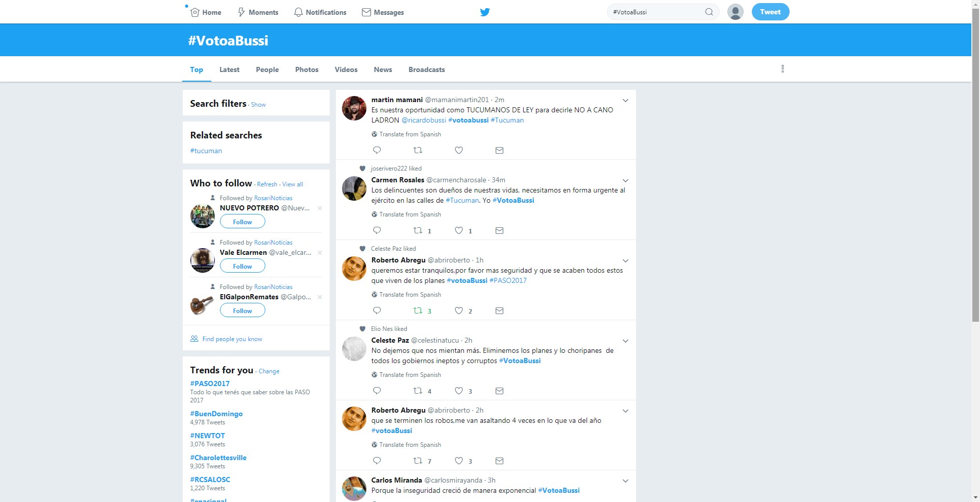Dismiss Vale Elcarmen follow suggestion
Screen dimensions: 980x502
(x=320, y=253)
